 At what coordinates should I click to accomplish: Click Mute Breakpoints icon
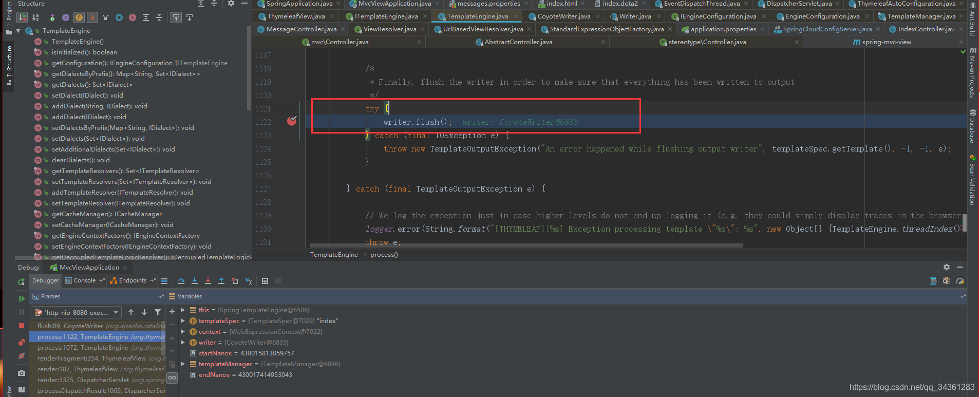(x=21, y=355)
